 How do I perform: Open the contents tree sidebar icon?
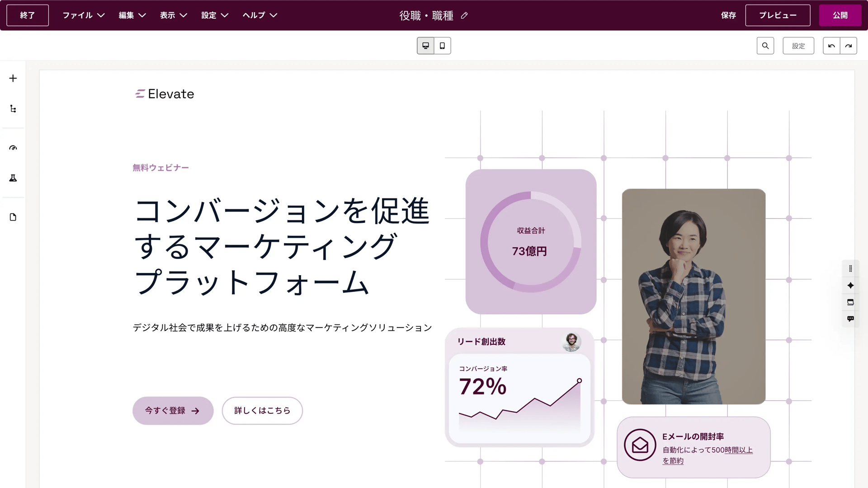pyautogui.click(x=13, y=109)
